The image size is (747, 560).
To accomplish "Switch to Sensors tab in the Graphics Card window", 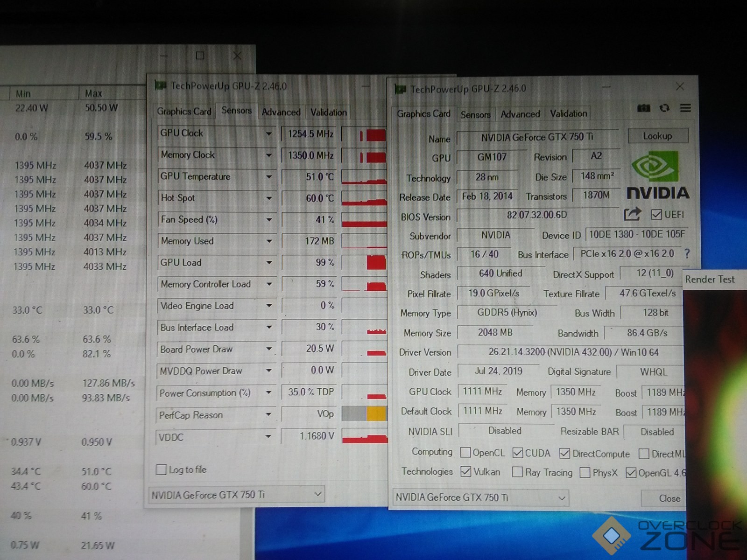I will coord(475,114).
